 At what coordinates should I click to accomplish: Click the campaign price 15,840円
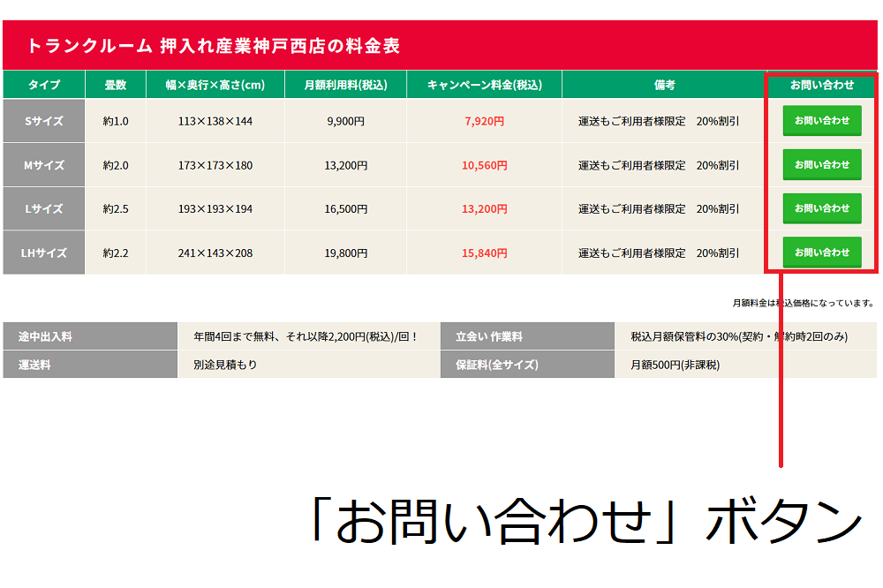(x=484, y=253)
